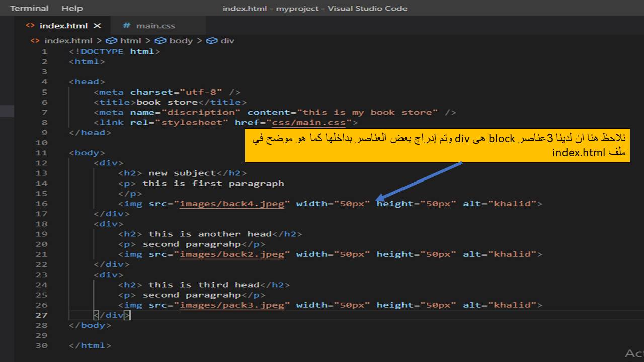Follow the images/pack3.jpeg link
This screenshot has height=362, width=644.
(x=232, y=305)
